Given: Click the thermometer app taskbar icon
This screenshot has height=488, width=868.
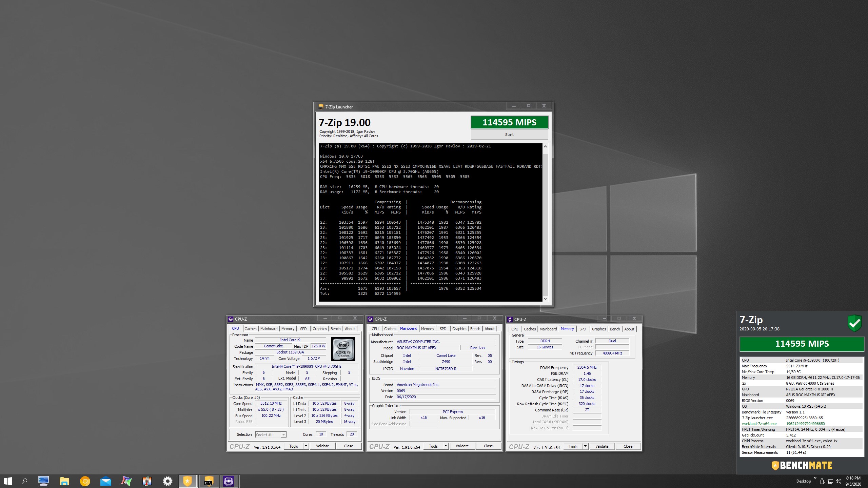Looking at the screenshot, I should (147, 481).
